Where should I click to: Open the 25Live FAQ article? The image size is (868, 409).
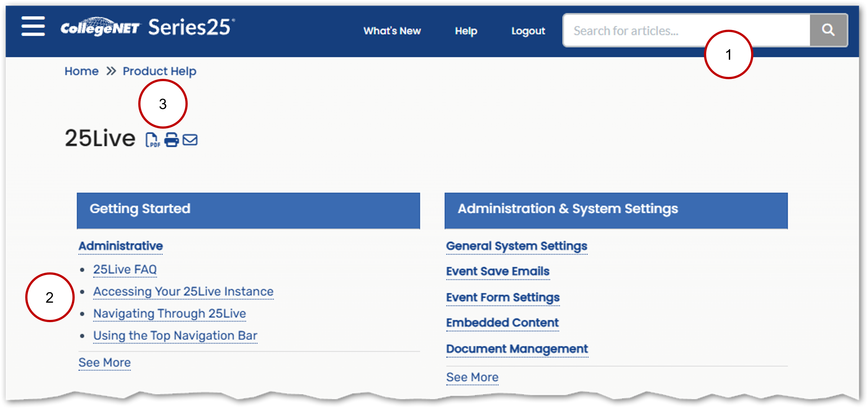coord(125,269)
